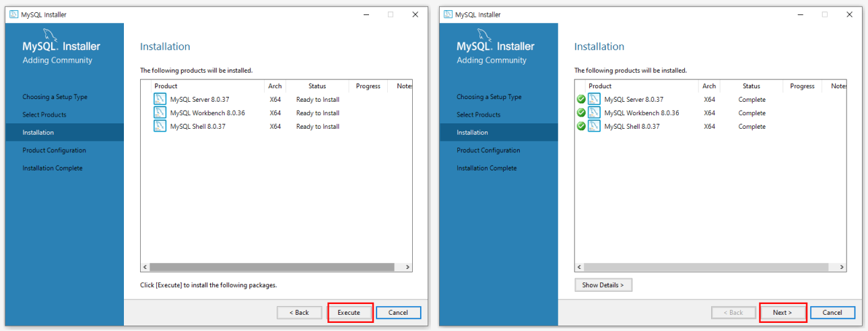Viewport: 868px width, 331px height.
Task: Click Ready to Install status for MySQL Server
Action: pyautogui.click(x=318, y=100)
